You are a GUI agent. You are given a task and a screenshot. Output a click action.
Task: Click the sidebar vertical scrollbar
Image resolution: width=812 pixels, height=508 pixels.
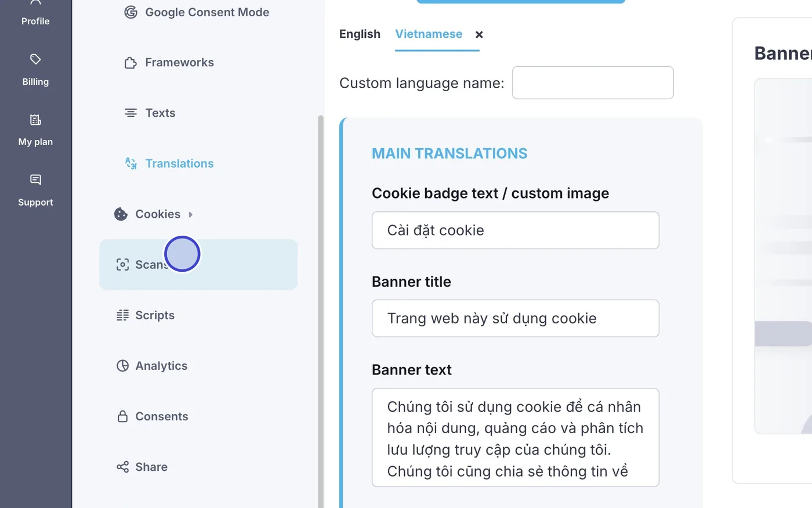[320, 311]
